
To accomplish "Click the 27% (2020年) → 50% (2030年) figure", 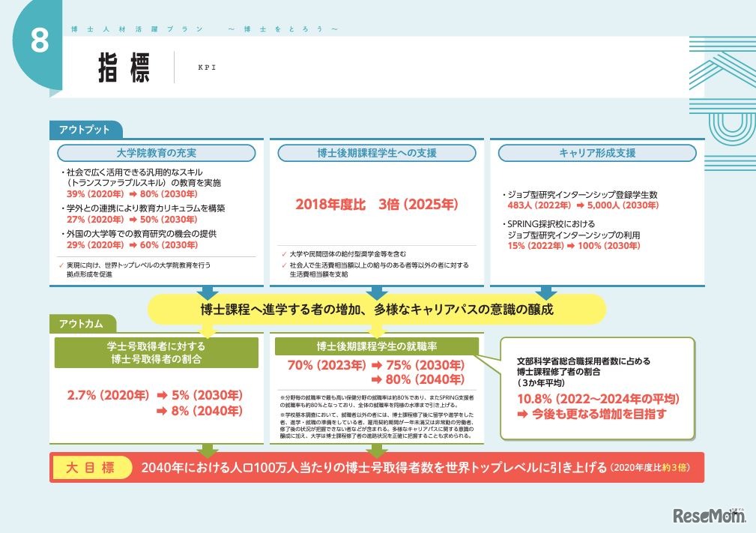I will pyautogui.click(x=132, y=220).
